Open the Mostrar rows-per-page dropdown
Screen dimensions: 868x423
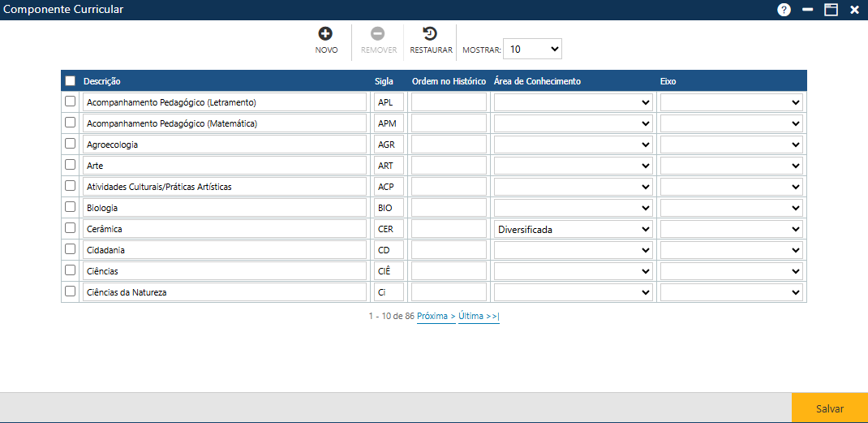tap(532, 49)
